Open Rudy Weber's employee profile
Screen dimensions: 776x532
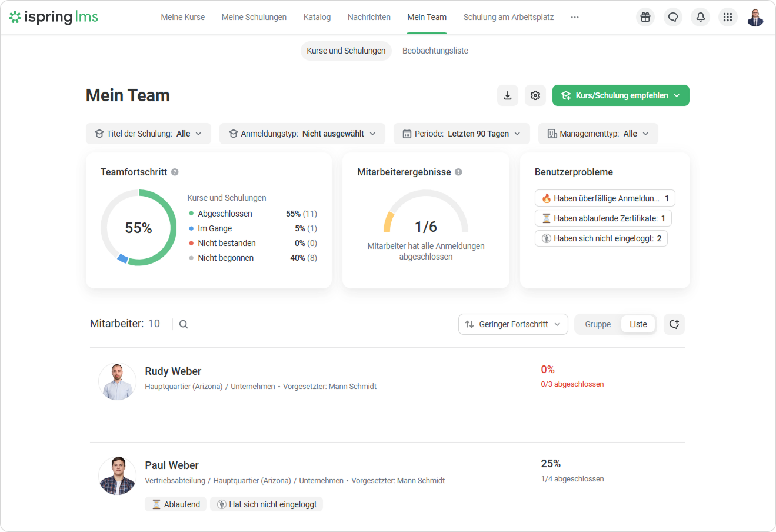pyautogui.click(x=173, y=371)
